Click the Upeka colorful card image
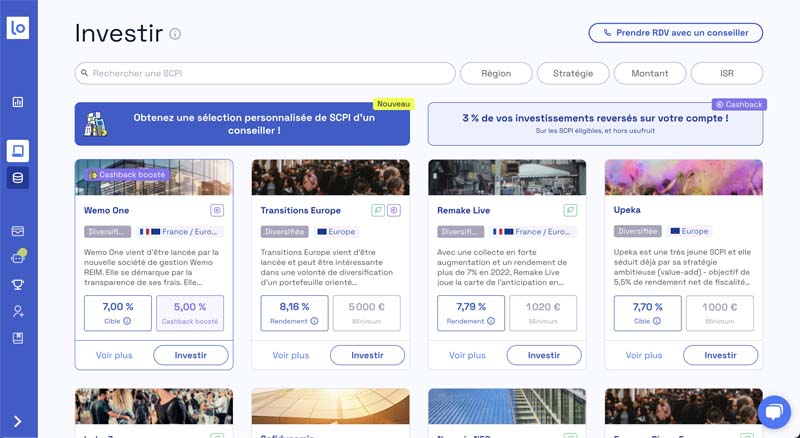The image size is (800, 438). point(684,177)
